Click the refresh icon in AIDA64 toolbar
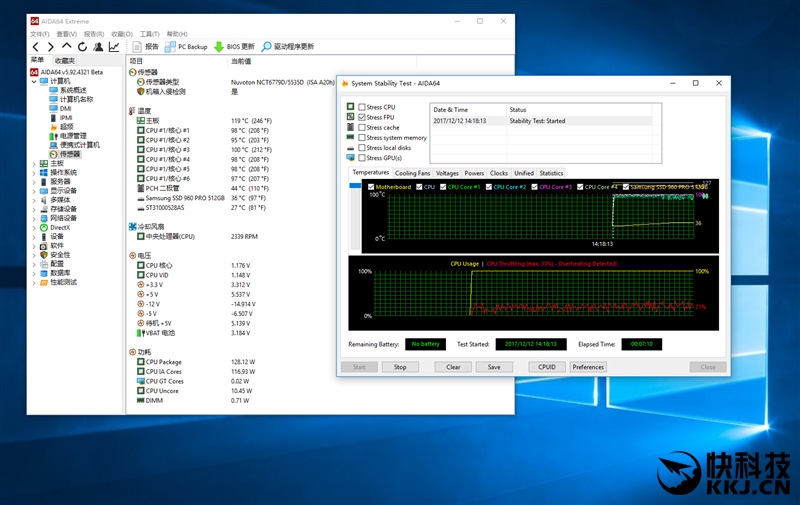 (x=83, y=47)
